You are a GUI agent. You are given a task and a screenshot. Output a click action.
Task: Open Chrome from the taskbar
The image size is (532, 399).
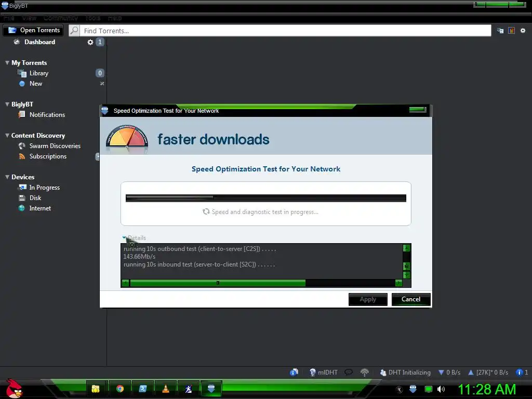pos(120,389)
